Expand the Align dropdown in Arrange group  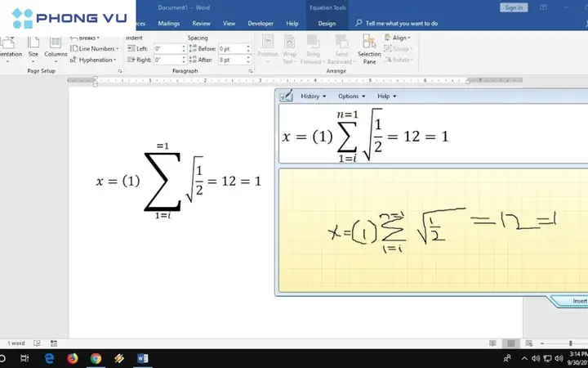(x=399, y=38)
